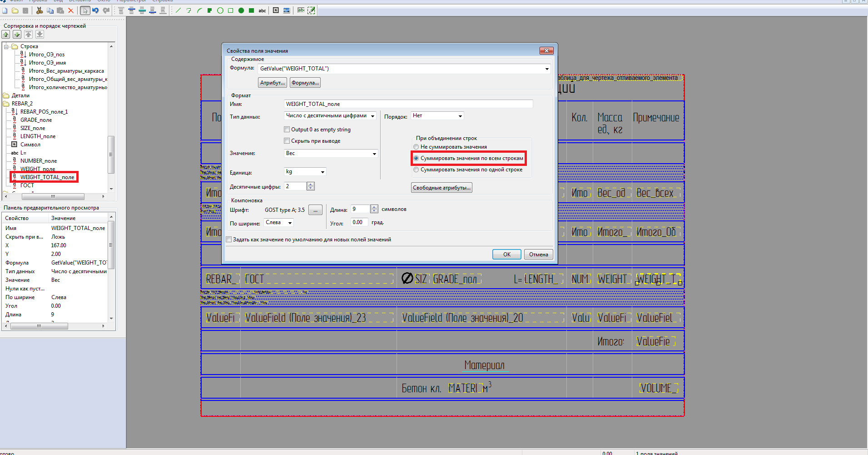Viewport: 868px width, 455px height.
Task: Open the Вставить menu
Action: pyautogui.click(x=80, y=1)
